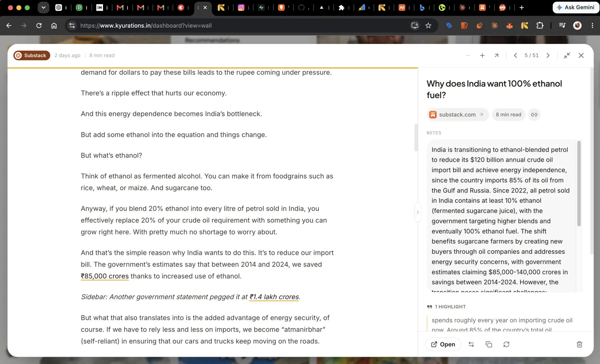Open media controls icon in toolbar

coord(562,26)
